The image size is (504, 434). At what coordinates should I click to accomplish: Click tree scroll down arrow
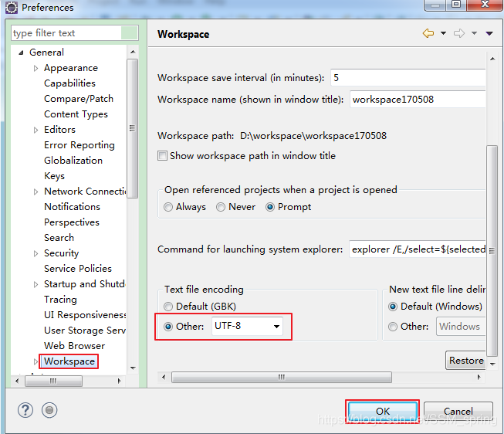point(133,368)
